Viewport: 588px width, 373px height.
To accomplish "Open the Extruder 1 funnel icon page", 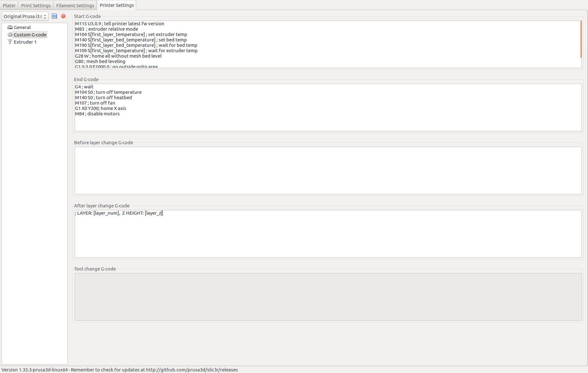I will pos(10,42).
